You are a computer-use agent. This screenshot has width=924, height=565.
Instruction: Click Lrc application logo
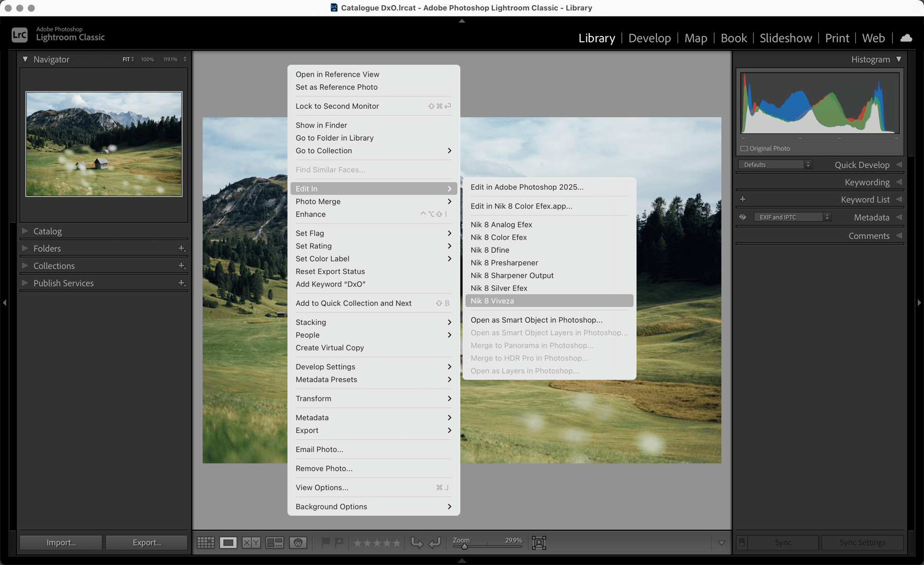coord(20,35)
